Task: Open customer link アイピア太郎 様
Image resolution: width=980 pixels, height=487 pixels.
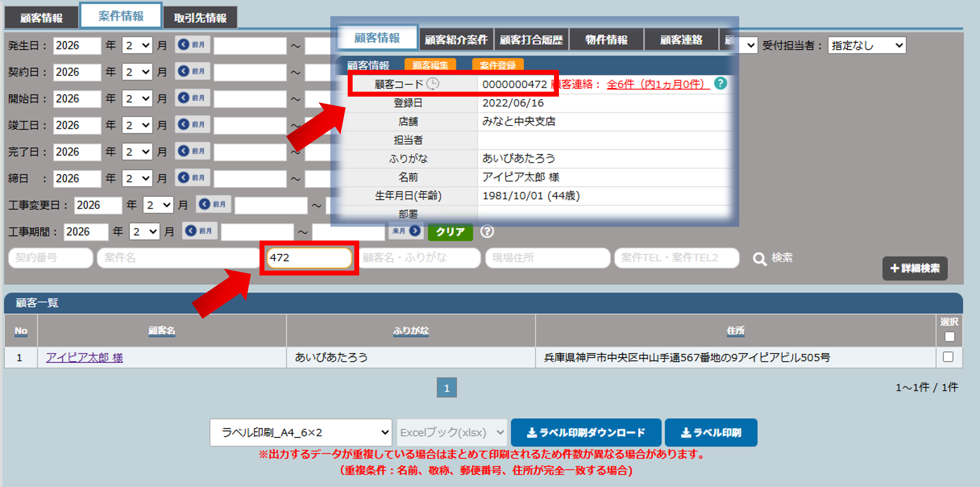Action: pyautogui.click(x=84, y=358)
